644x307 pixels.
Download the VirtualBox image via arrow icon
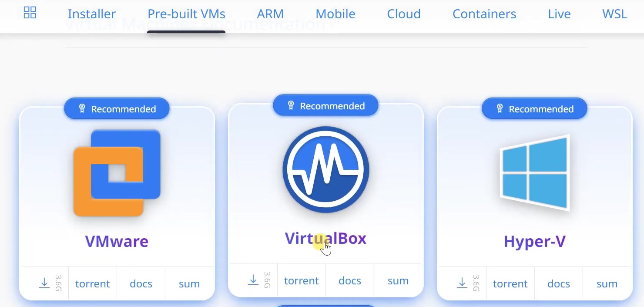click(253, 280)
